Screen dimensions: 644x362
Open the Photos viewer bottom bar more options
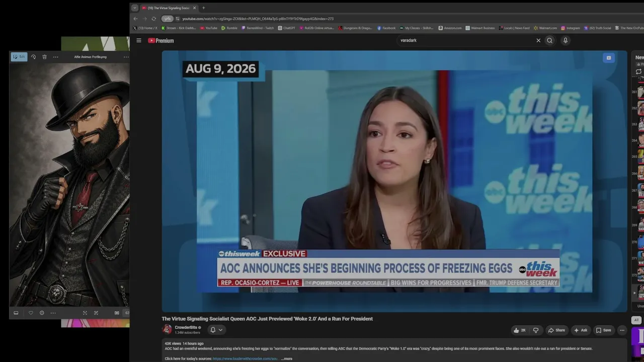pos(53,313)
